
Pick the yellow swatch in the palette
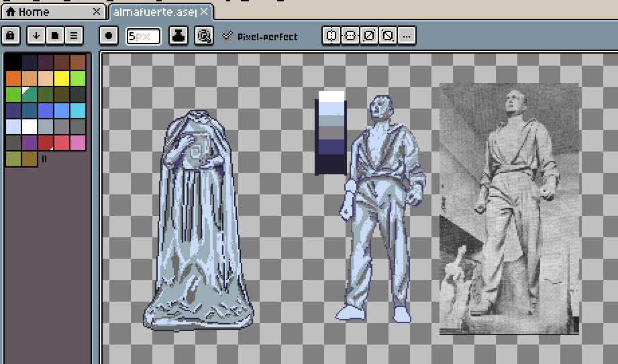(62, 78)
